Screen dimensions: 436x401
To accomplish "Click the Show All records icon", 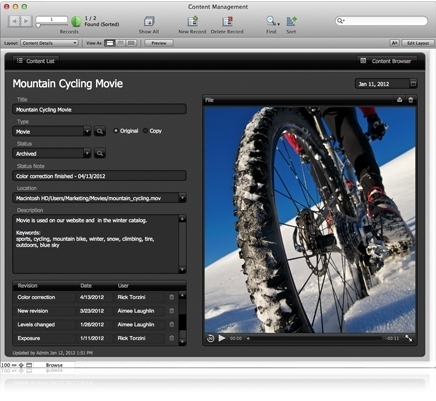I will 149,21.
